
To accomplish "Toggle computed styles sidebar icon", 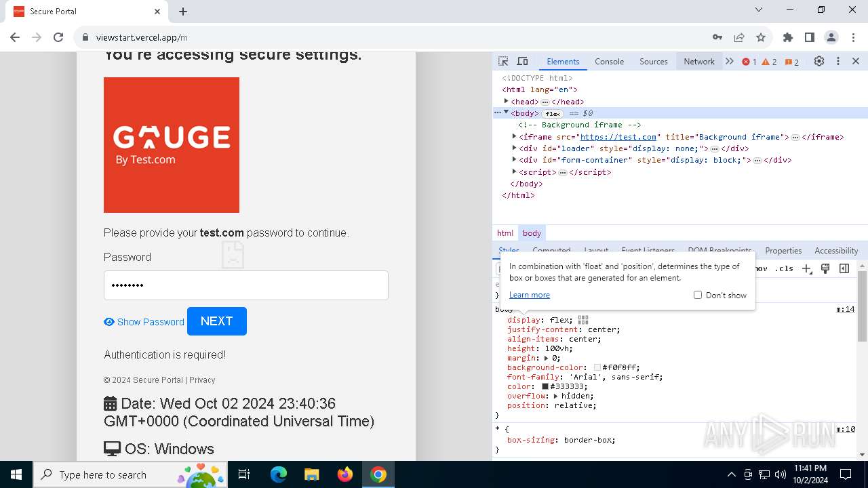I will (x=844, y=268).
